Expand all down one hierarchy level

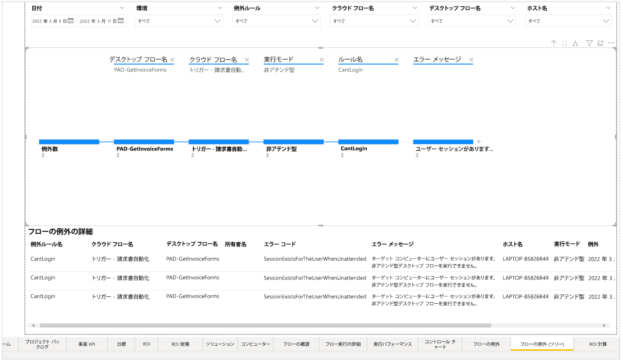click(575, 43)
